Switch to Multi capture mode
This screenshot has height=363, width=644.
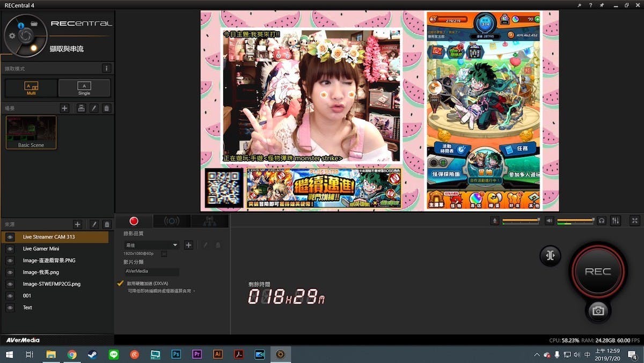(x=31, y=88)
